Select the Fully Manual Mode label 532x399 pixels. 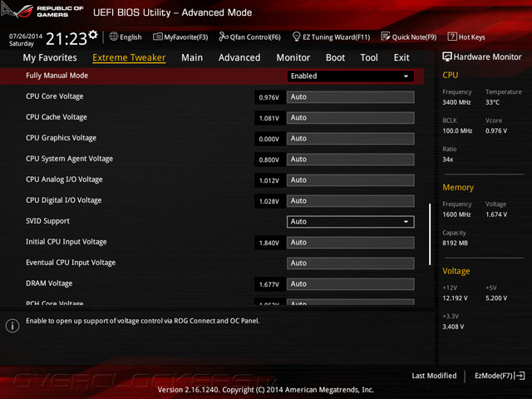point(57,76)
